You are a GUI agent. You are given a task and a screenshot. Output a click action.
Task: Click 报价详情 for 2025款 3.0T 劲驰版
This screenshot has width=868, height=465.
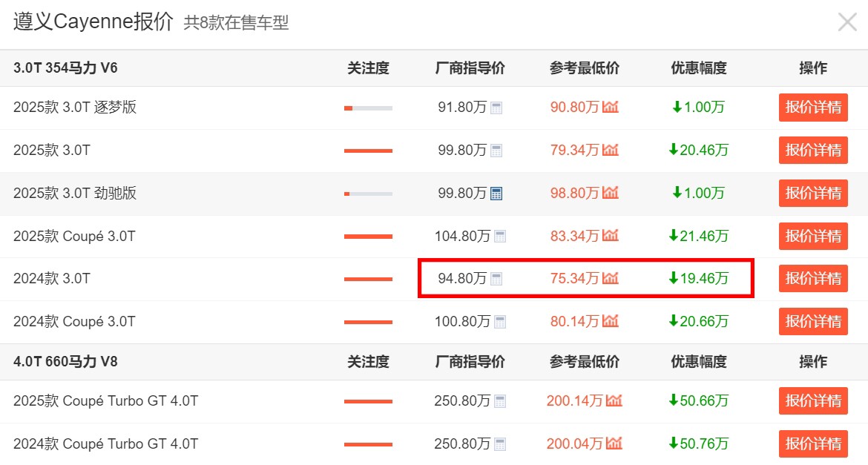pyautogui.click(x=813, y=194)
